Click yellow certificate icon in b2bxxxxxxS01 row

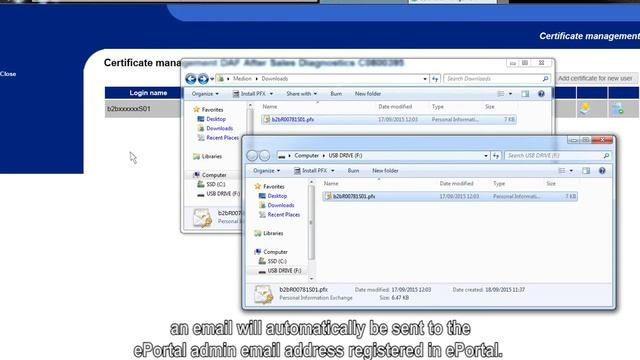point(585,109)
